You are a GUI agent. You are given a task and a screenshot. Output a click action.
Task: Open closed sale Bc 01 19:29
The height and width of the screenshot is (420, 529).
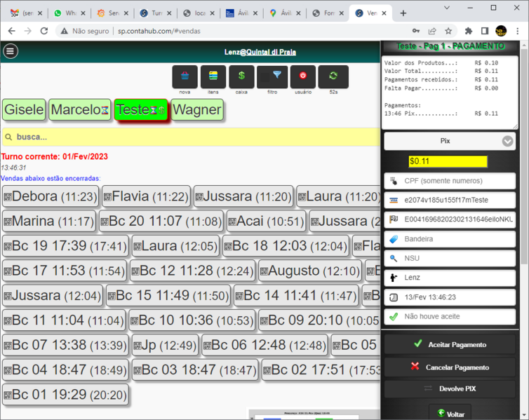[x=65, y=395]
